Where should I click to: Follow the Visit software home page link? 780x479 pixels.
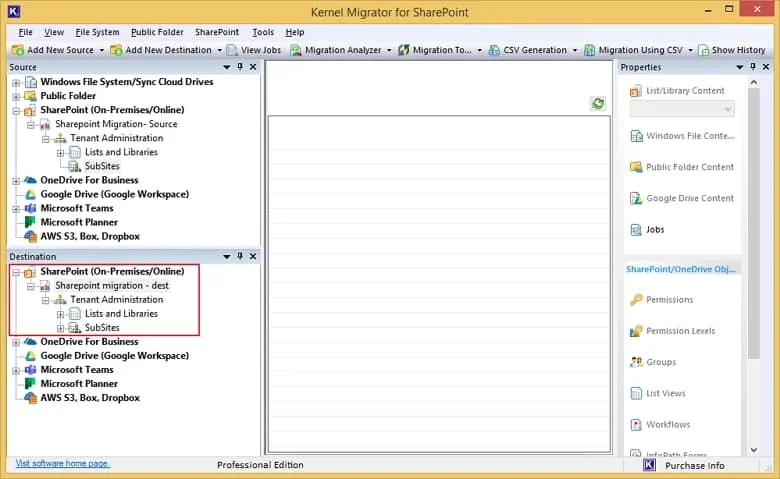pyautogui.click(x=63, y=464)
